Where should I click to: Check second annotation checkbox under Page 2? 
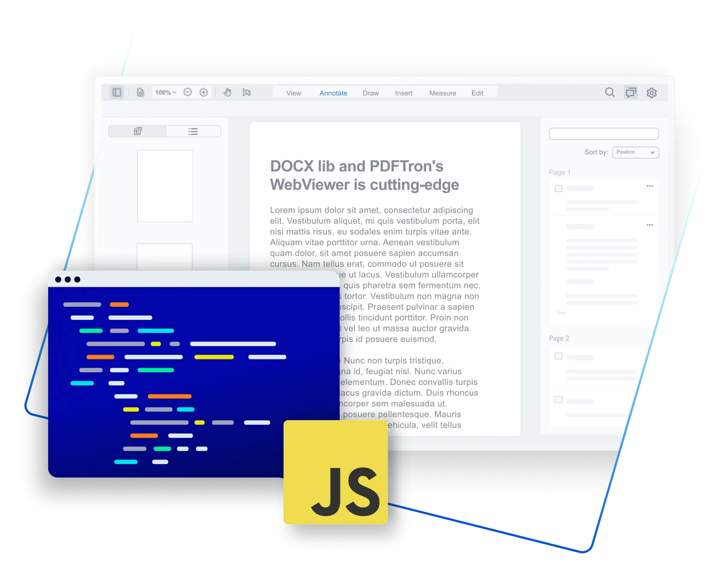(x=558, y=400)
